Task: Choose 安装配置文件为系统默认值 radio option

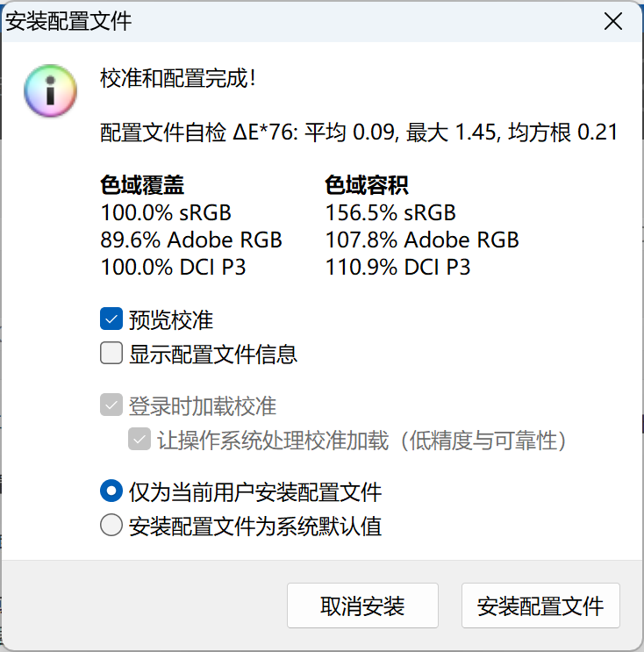Action: 111,526
